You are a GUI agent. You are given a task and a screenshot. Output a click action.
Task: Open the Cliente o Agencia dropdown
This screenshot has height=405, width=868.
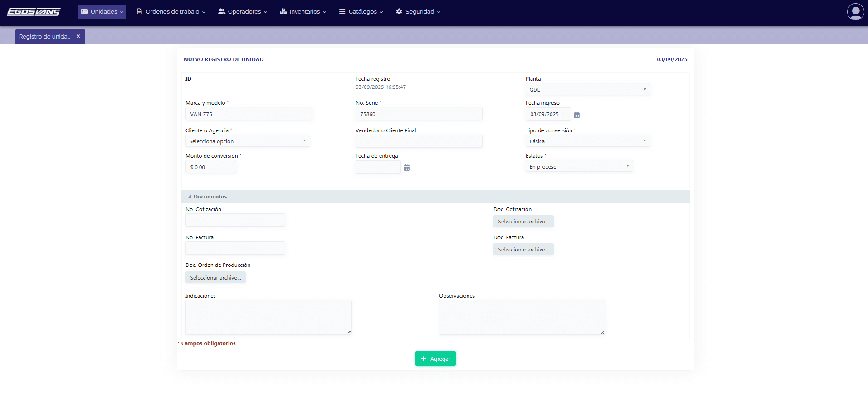[247, 141]
